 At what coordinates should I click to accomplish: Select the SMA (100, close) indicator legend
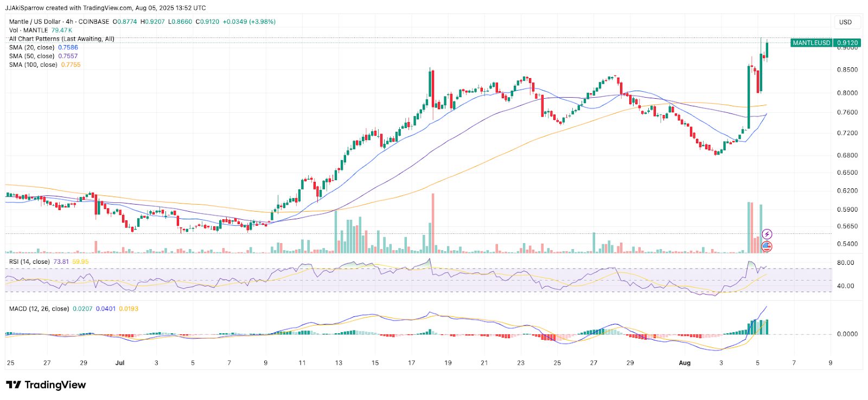(x=33, y=65)
